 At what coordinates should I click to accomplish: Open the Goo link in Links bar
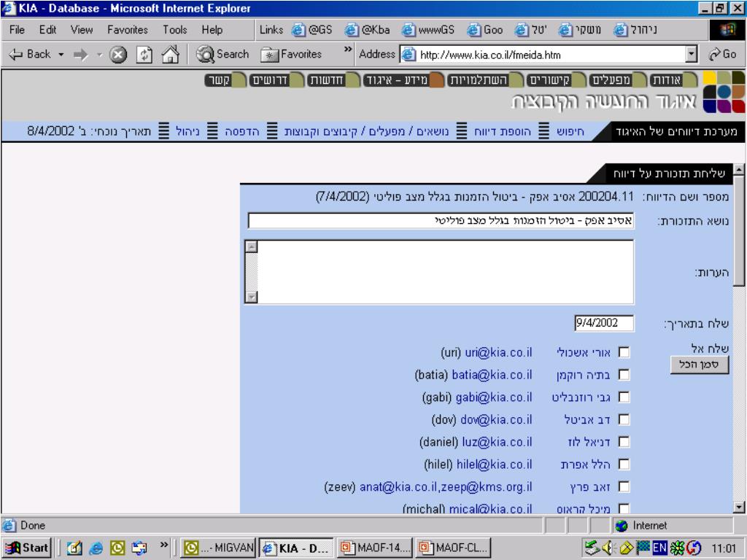click(485, 30)
